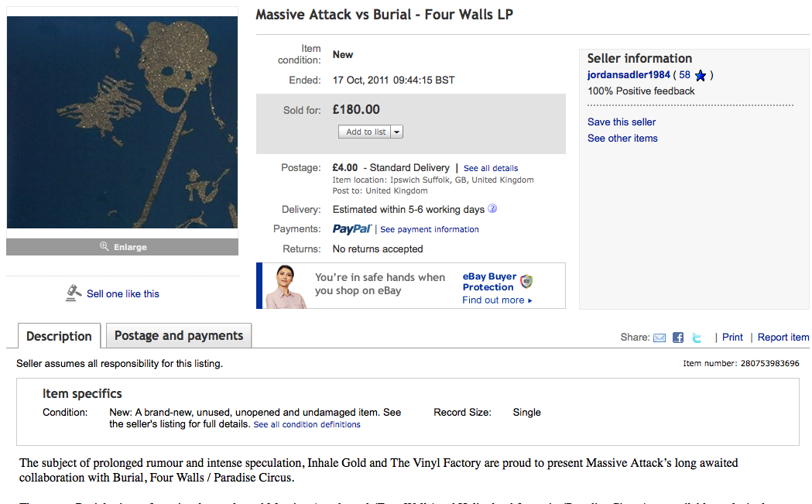The image size is (812, 504).
Task: Open See other items link
Action: tap(622, 138)
